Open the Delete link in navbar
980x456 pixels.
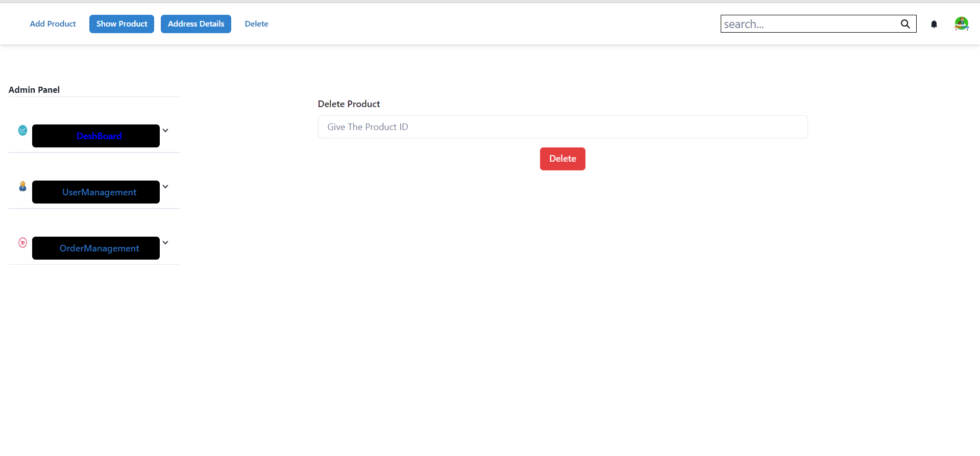click(256, 24)
